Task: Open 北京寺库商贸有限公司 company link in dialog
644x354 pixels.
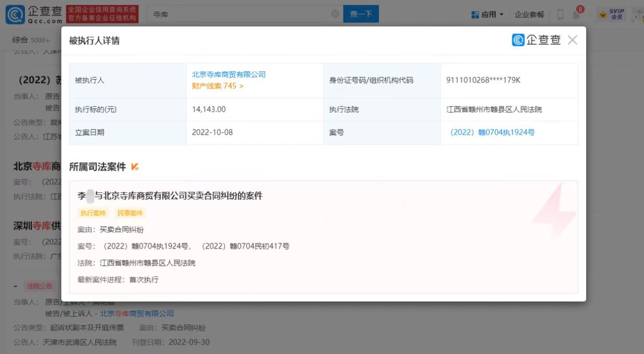Action: click(x=229, y=75)
